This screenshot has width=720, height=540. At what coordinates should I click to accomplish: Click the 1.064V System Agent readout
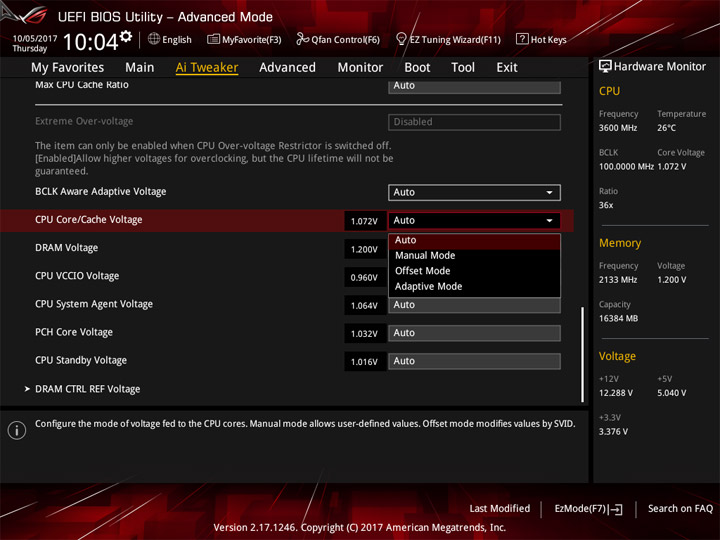(x=365, y=305)
